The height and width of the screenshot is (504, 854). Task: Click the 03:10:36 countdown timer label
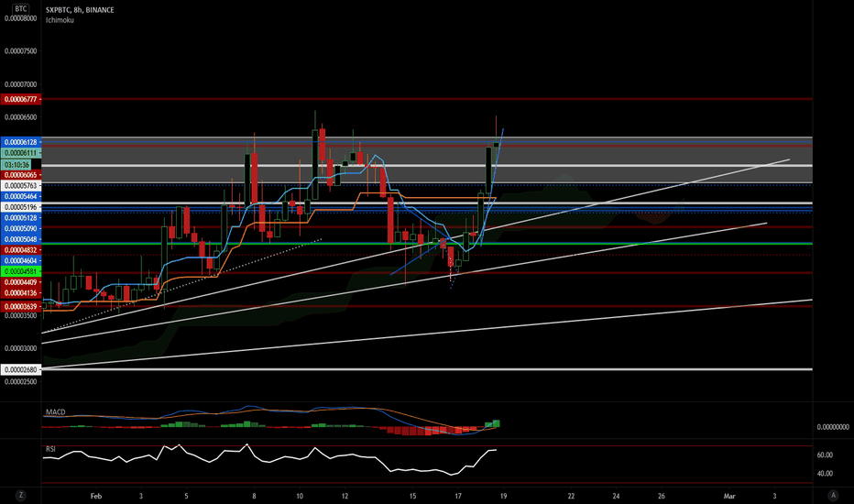[16, 165]
